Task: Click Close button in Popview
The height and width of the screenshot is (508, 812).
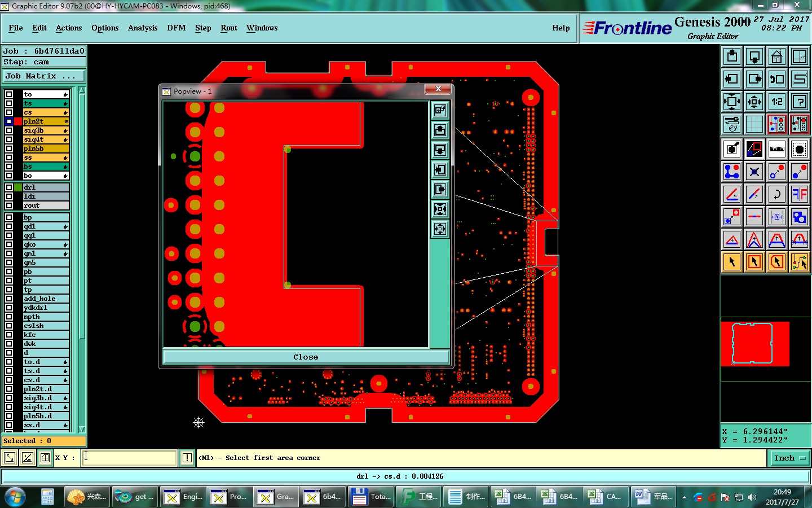Action: click(306, 357)
